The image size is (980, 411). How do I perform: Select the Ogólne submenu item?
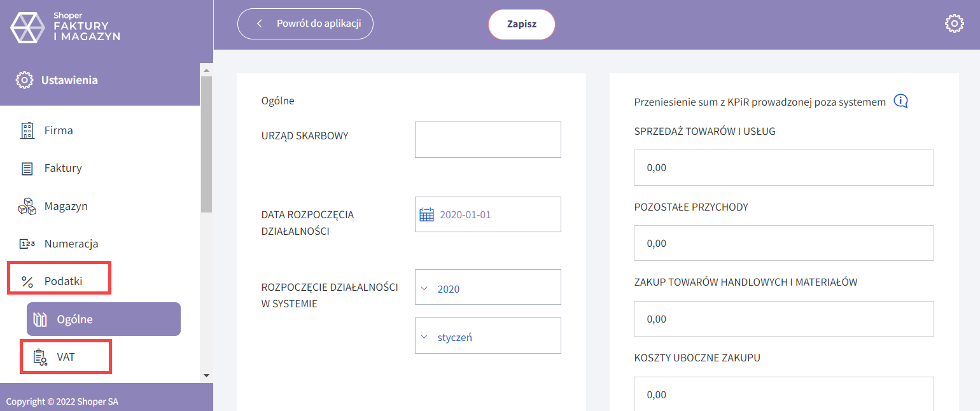pyautogui.click(x=104, y=319)
